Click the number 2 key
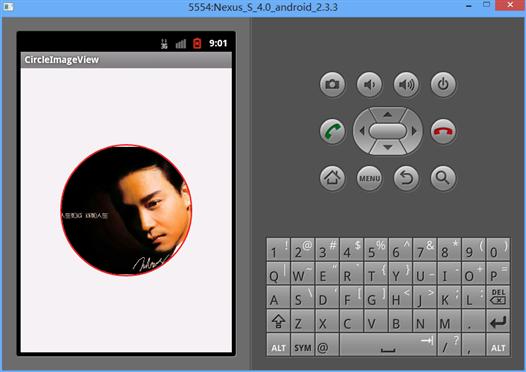Image resolution: width=526 pixels, height=372 pixels. (303, 249)
